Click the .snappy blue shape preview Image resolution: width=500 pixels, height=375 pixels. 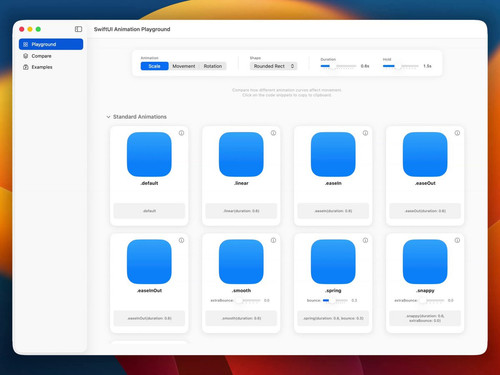(425, 262)
